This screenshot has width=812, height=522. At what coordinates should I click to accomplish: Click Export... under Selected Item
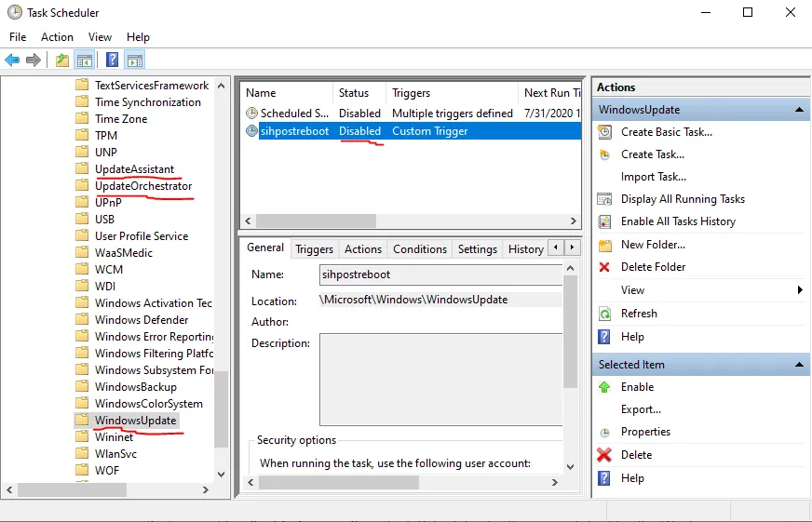click(x=641, y=409)
